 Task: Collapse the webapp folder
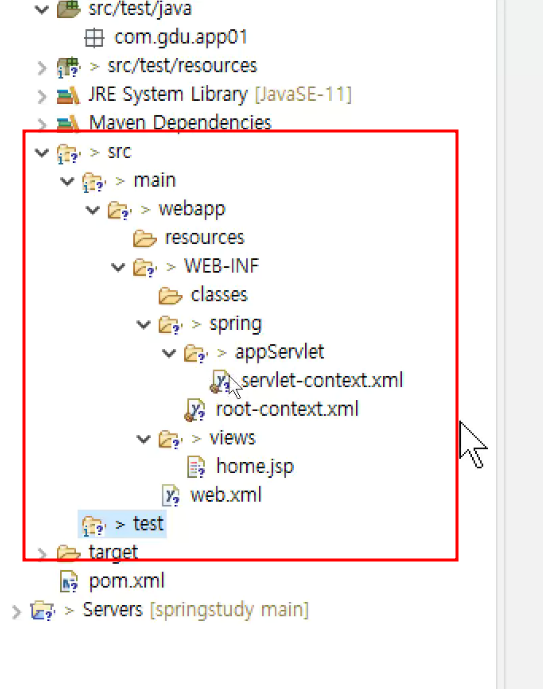[x=93, y=210]
